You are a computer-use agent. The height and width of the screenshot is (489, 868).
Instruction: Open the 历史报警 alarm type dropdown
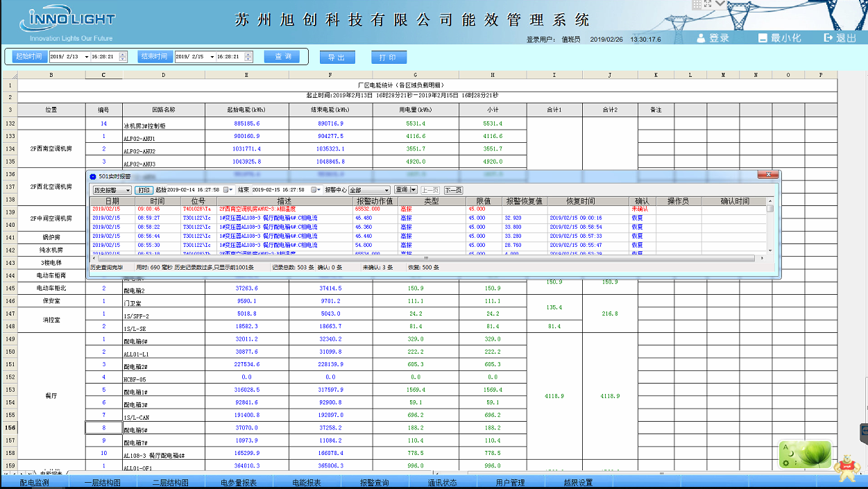click(x=127, y=190)
